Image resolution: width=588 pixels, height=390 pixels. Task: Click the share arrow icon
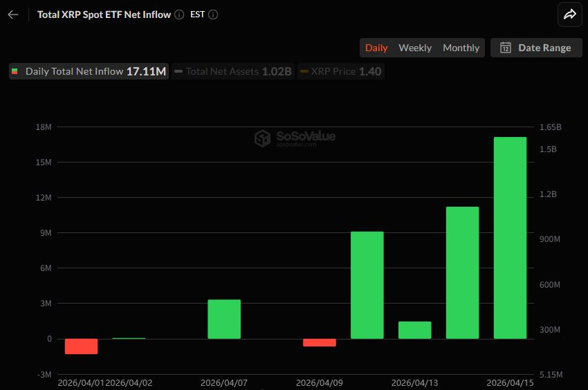(x=570, y=15)
